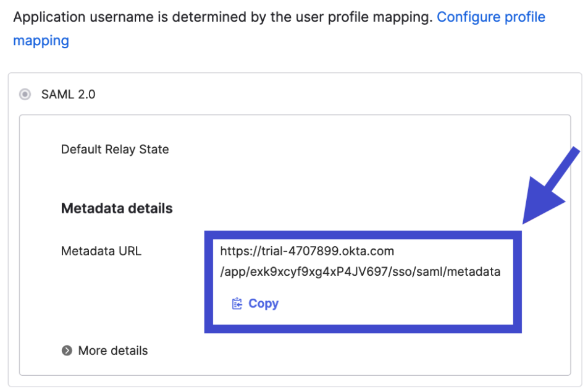Image resolution: width=588 pixels, height=392 pixels.
Task: Expand the More details section
Action: (112, 351)
